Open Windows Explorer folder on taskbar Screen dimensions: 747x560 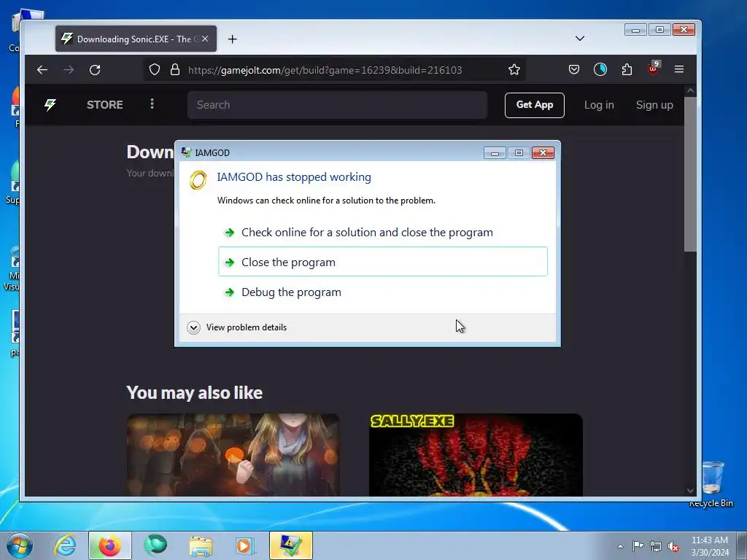tap(201, 545)
